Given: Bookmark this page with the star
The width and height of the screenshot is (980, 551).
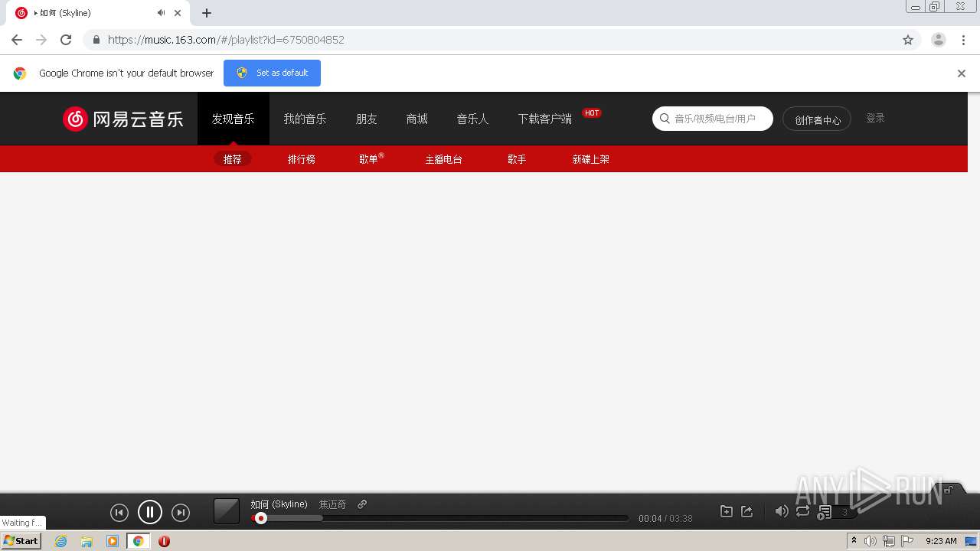Looking at the screenshot, I should pos(908,40).
